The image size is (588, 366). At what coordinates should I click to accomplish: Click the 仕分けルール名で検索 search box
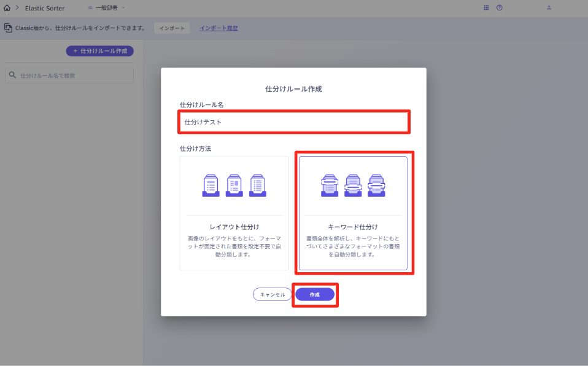coord(74,75)
